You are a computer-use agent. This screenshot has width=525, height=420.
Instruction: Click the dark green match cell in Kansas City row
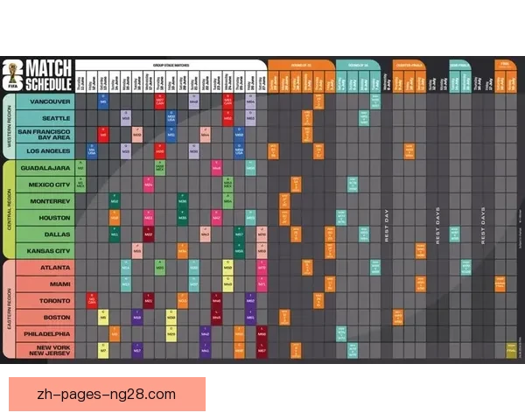coord(239,251)
